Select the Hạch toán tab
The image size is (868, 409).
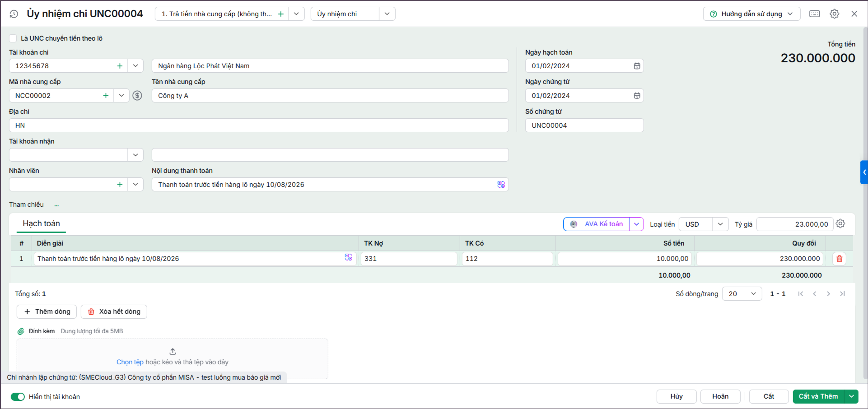coord(41,223)
